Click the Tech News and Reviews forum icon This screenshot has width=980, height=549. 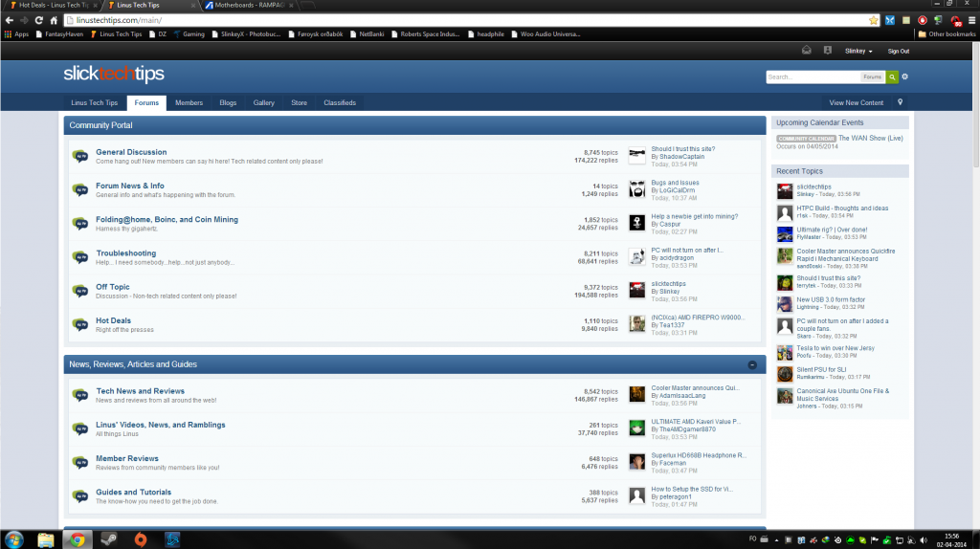coord(80,395)
